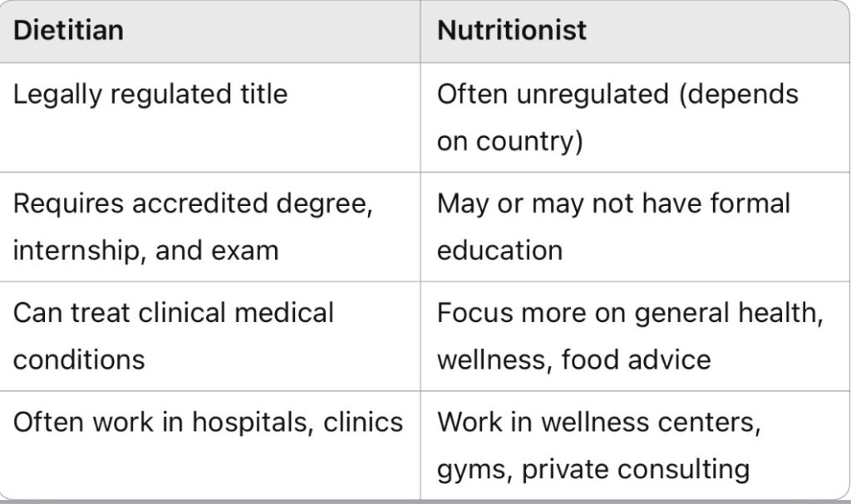Screen dimensions: 851x504
Task: Click the Nutritionist column header
Action: (511, 31)
